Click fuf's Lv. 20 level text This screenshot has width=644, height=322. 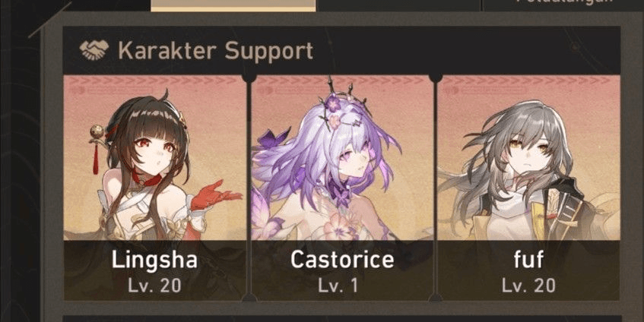[x=528, y=286]
